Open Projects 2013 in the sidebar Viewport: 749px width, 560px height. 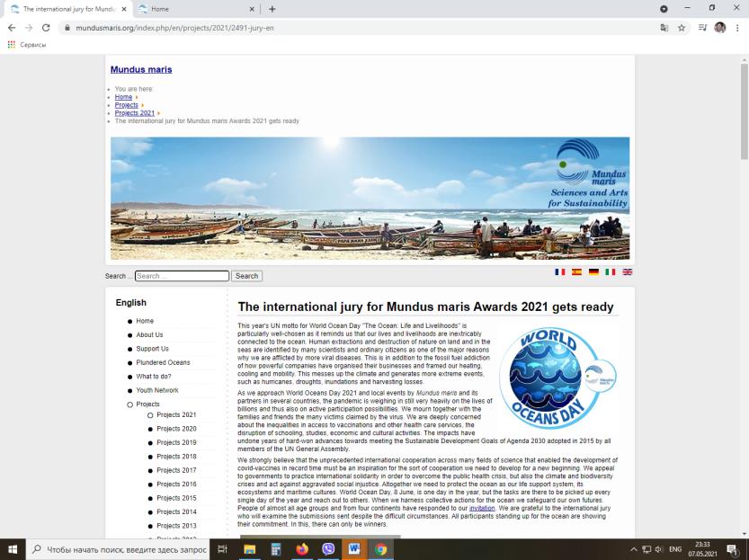[176, 526]
